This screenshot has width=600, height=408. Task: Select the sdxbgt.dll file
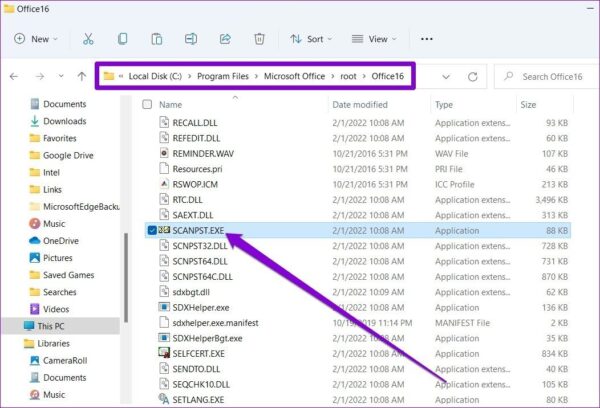point(191,292)
